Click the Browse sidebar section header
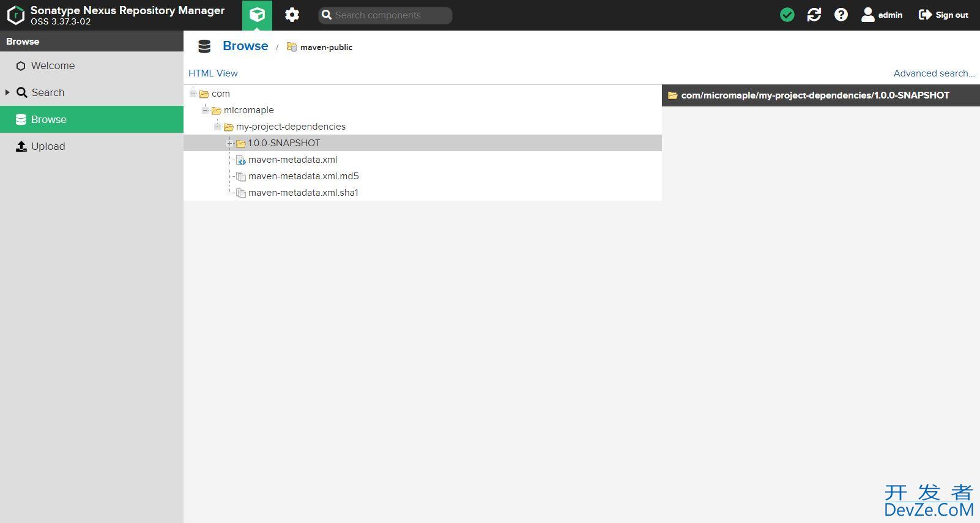 92,42
